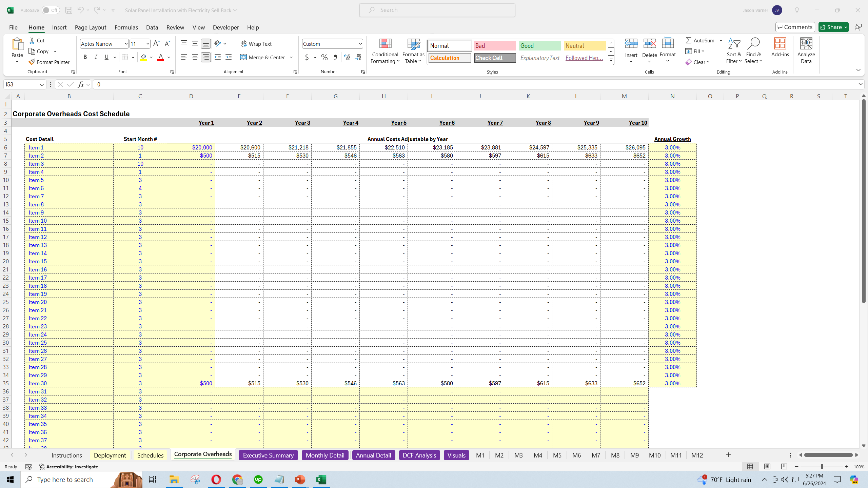868x488 pixels.
Task: Toggle AutoSave switch
Action: (51, 10)
